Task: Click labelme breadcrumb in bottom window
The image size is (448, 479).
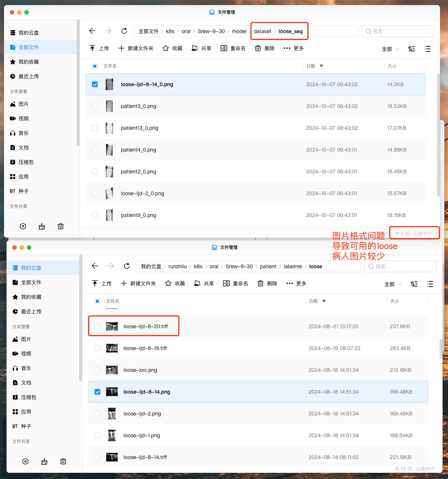Action: 293,266
